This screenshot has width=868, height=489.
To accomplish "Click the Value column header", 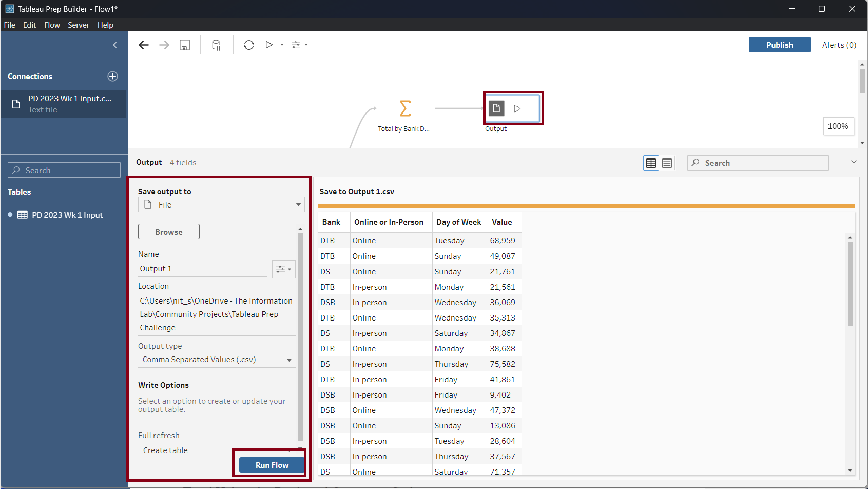I will click(505, 223).
